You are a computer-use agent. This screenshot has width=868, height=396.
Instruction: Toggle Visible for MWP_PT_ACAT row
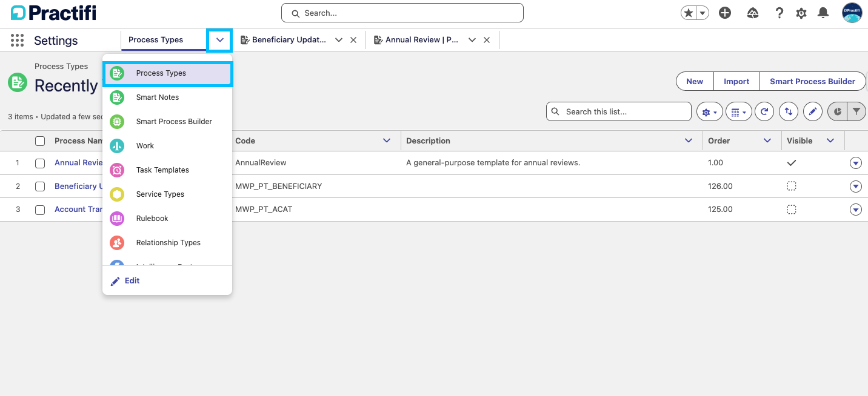[x=792, y=210]
